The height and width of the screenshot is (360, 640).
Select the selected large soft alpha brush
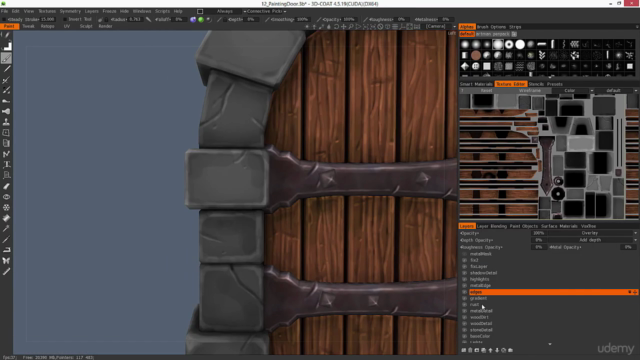click(498, 44)
